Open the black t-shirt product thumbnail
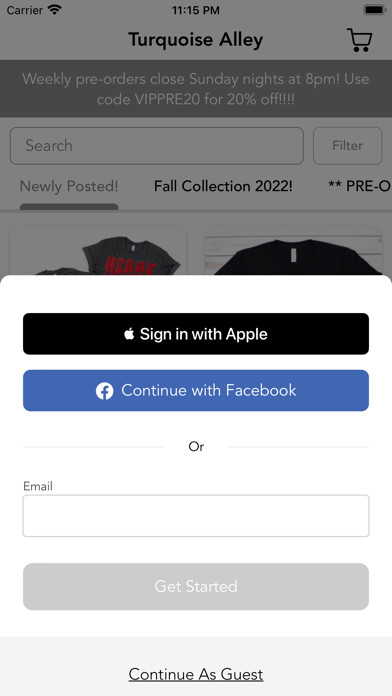Viewport: 392px width, 696px height. (x=293, y=252)
